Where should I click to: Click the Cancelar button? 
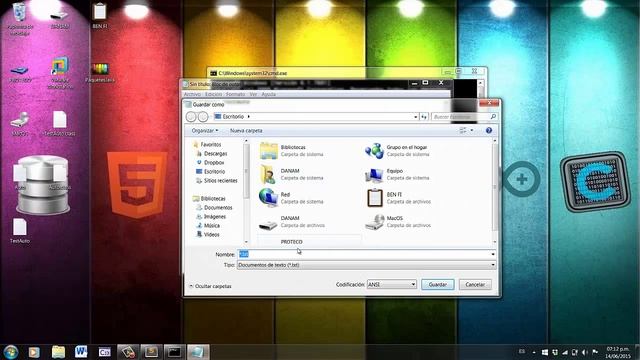475,284
